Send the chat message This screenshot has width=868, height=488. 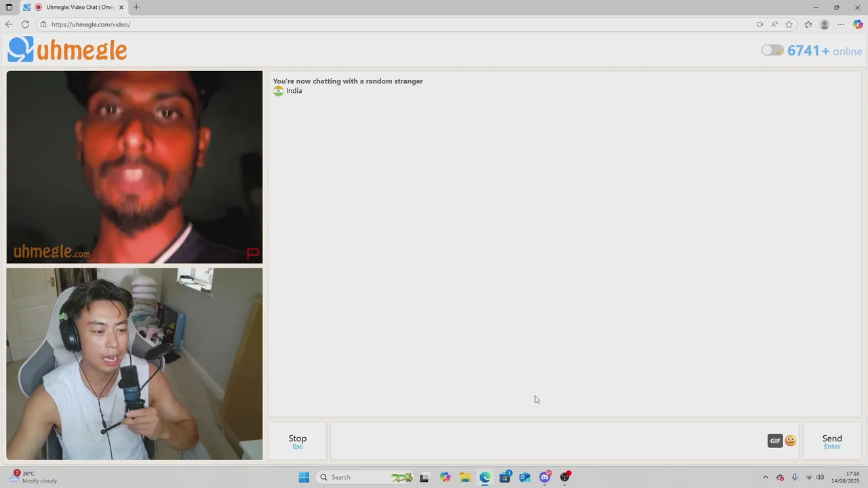[832, 441]
